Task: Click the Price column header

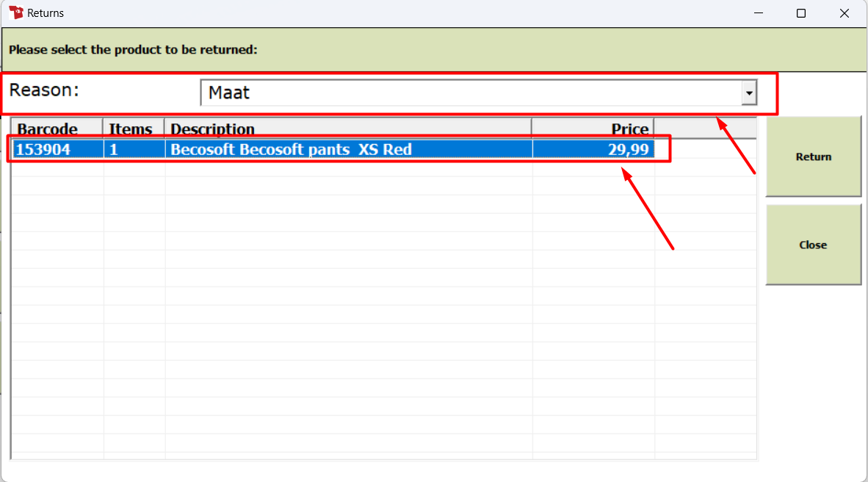Action: click(x=593, y=129)
